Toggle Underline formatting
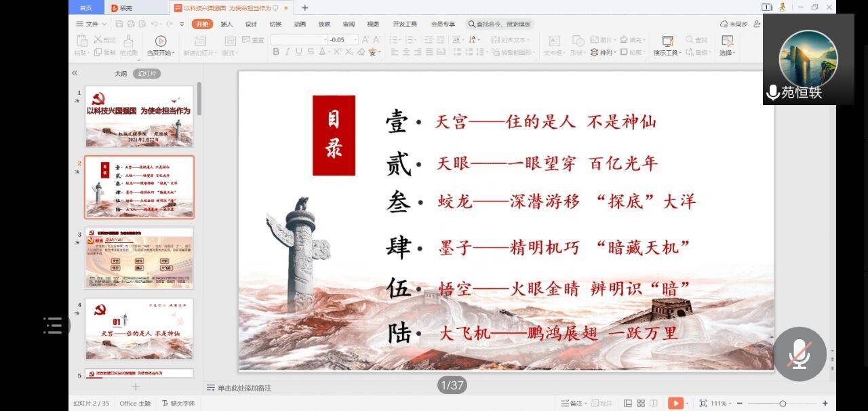Image resolution: width=868 pixels, height=411 pixels. 299,52
